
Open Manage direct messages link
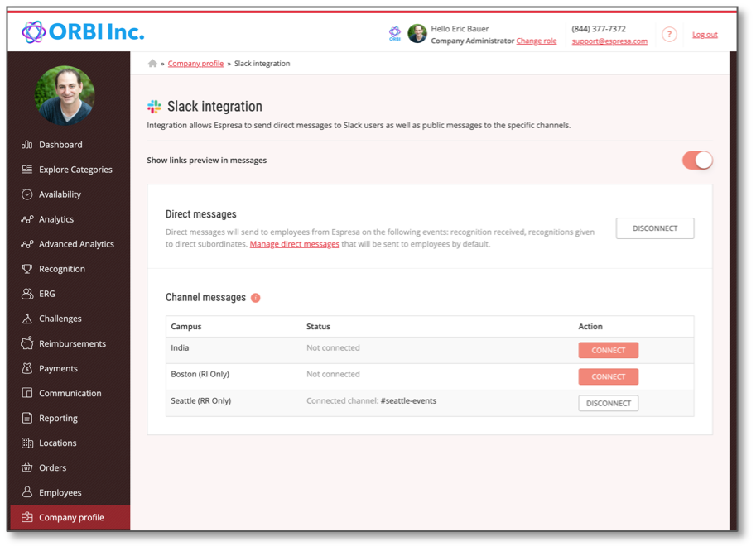tap(295, 244)
